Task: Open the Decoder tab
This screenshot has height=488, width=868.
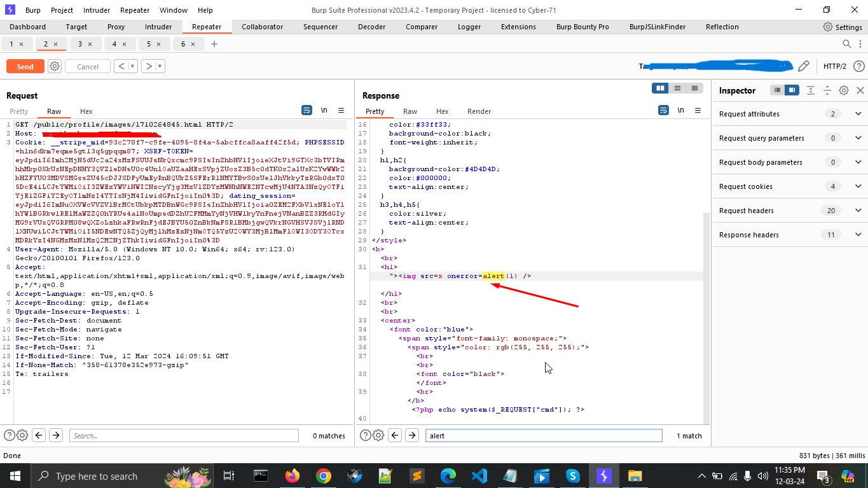Action: [372, 27]
